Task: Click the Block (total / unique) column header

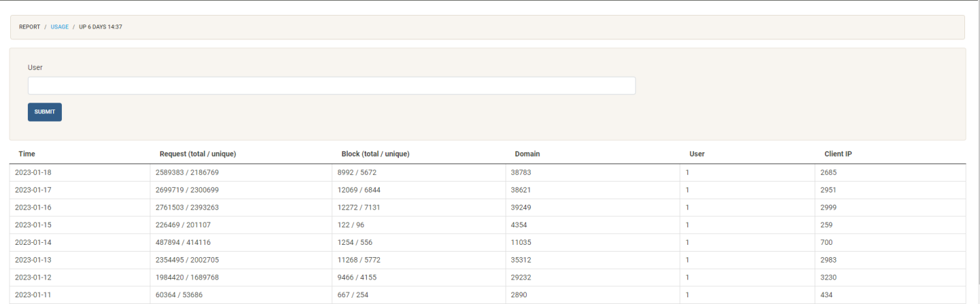Action: (375, 154)
